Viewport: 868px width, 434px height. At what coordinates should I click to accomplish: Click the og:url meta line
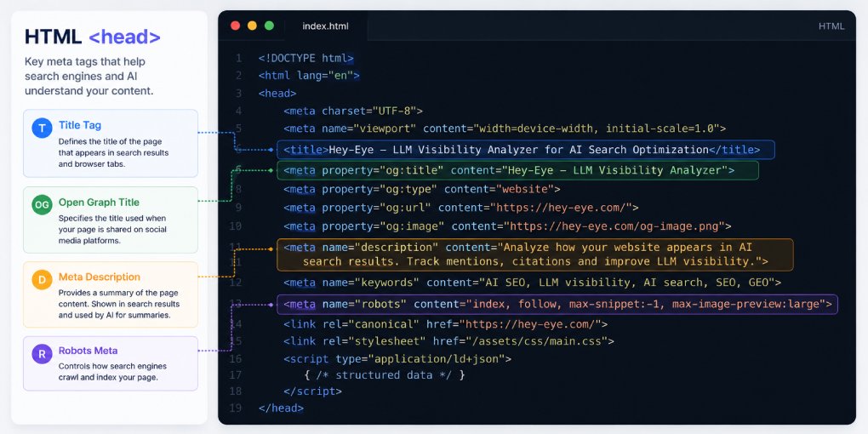tap(461, 208)
